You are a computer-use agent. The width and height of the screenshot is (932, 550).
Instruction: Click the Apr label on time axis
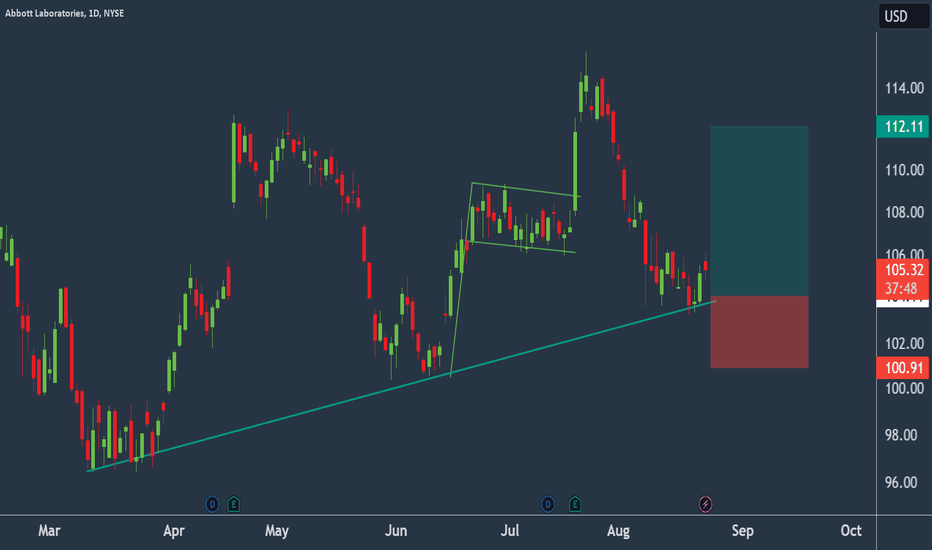174,530
